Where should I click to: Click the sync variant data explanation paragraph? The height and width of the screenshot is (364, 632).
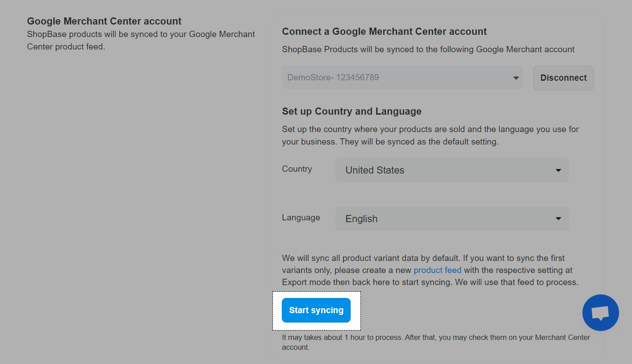[430, 270]
